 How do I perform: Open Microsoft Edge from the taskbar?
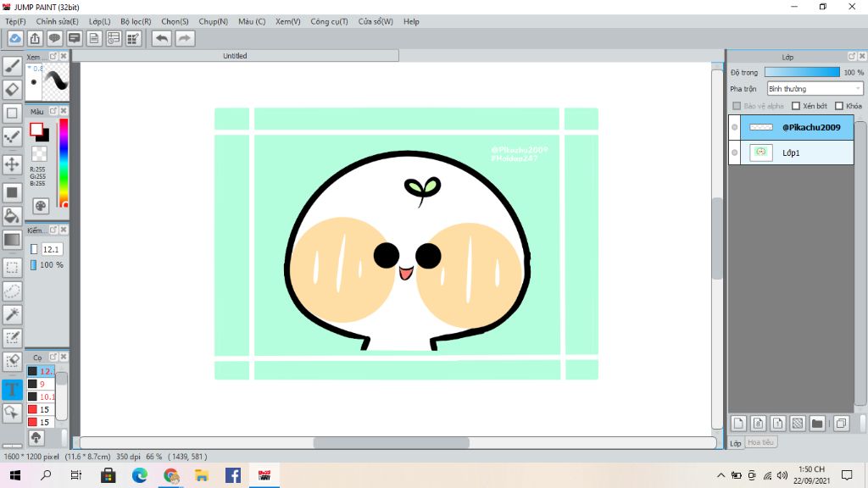(x=140, y=475)
